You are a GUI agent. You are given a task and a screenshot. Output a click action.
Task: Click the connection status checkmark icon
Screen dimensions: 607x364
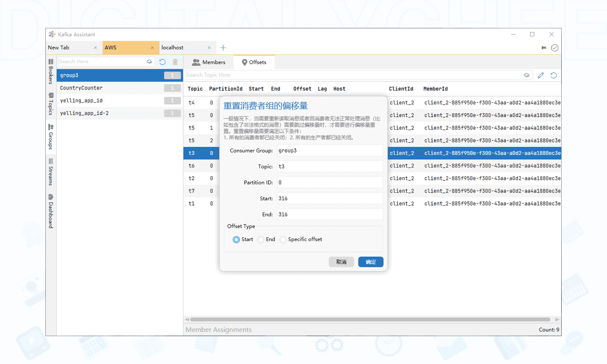pos(555,47)
